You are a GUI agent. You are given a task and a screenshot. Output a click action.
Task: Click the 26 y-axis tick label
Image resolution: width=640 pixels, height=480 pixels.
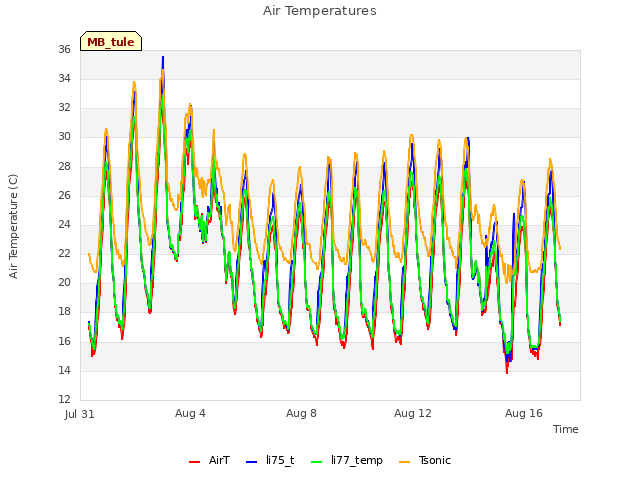[64, 196]
